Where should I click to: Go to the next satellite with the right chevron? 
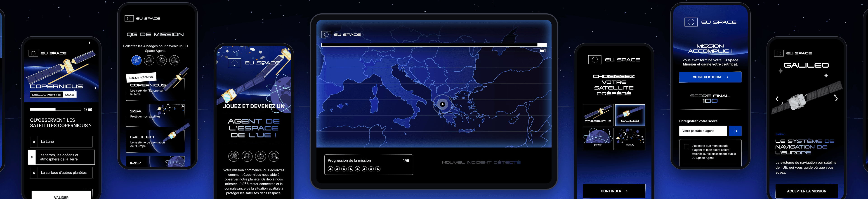836,99
